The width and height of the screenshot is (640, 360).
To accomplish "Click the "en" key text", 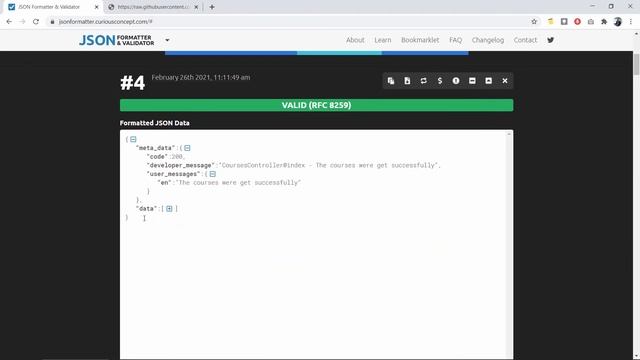I will pos(164,182).
